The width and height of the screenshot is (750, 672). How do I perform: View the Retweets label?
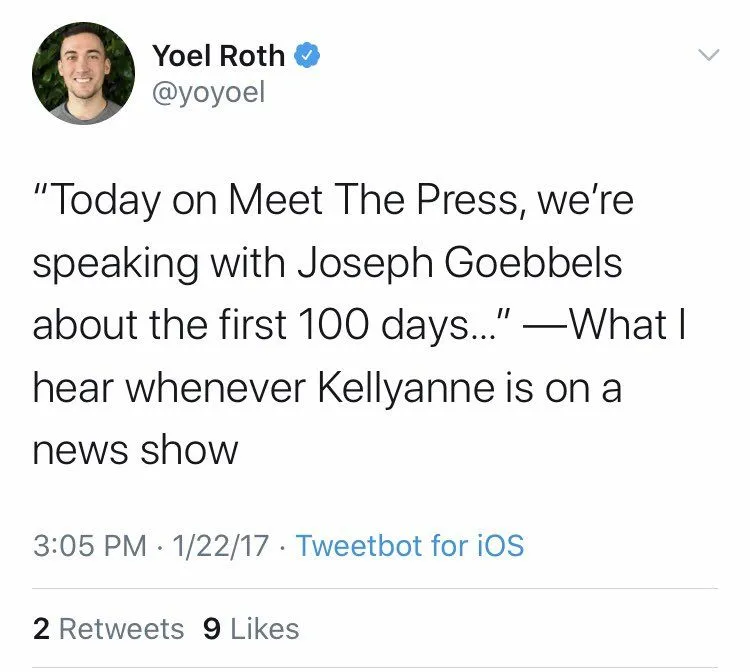(121, 629)
